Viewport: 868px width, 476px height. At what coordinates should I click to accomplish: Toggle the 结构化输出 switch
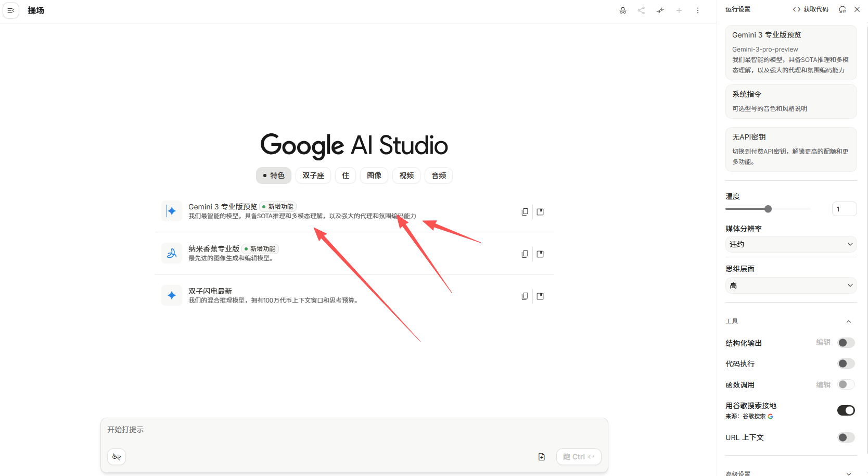(x=846, y=343)
